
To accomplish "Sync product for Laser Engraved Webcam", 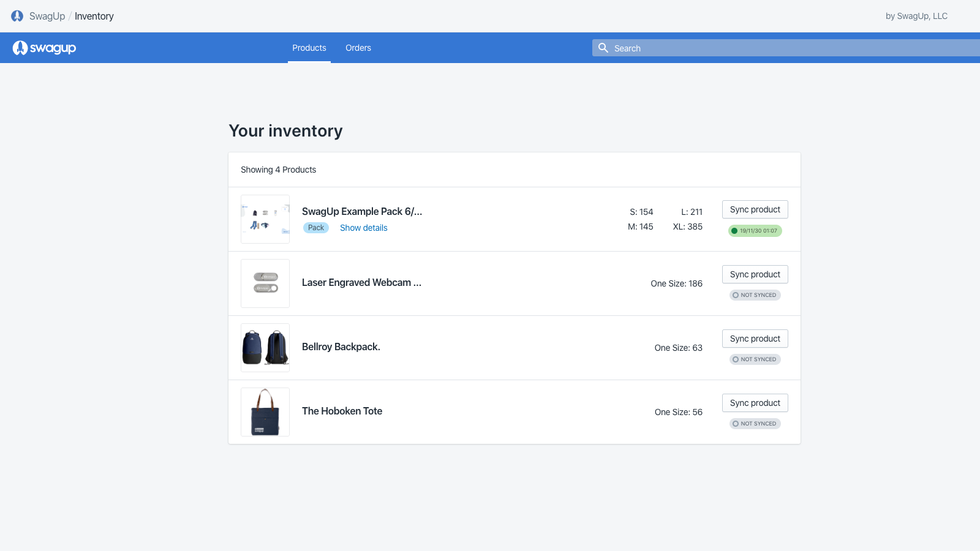I will (755, 274).
